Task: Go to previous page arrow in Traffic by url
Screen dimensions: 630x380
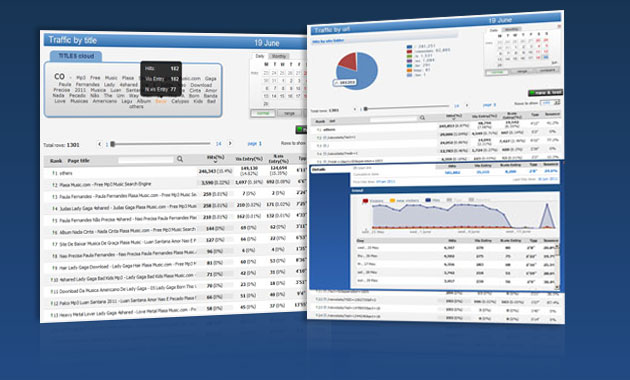Action: (355, 109)
